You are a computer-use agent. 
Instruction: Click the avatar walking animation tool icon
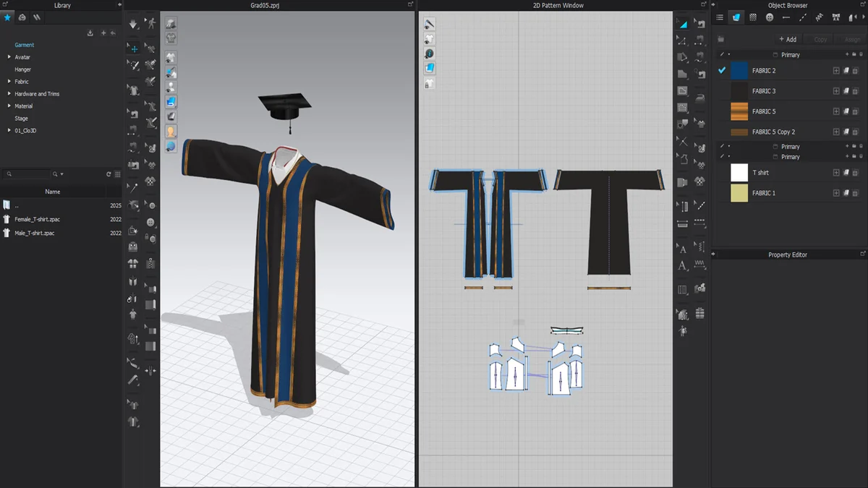150,24
